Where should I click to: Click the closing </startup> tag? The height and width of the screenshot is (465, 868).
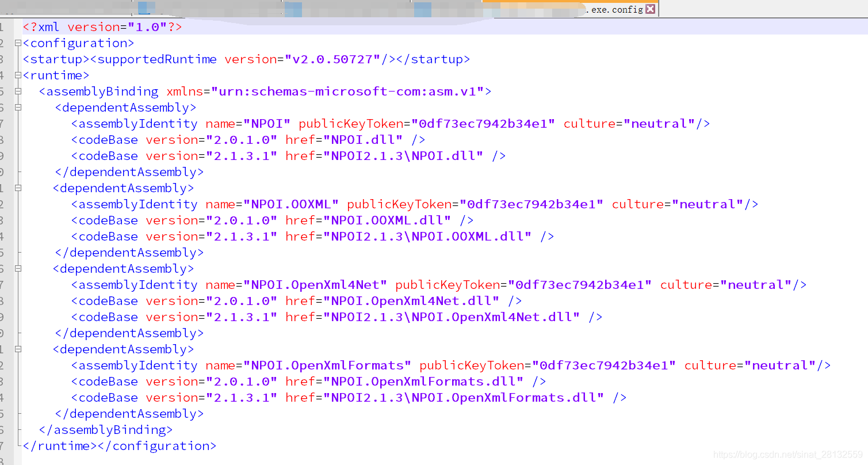click(x=433, y=59)
